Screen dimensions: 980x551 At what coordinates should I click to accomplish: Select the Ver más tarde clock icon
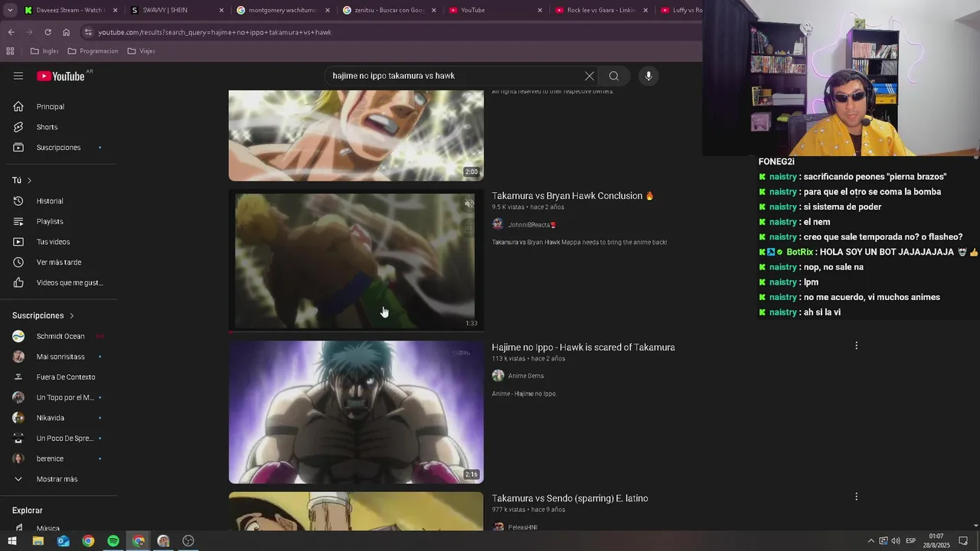(18, 262)
